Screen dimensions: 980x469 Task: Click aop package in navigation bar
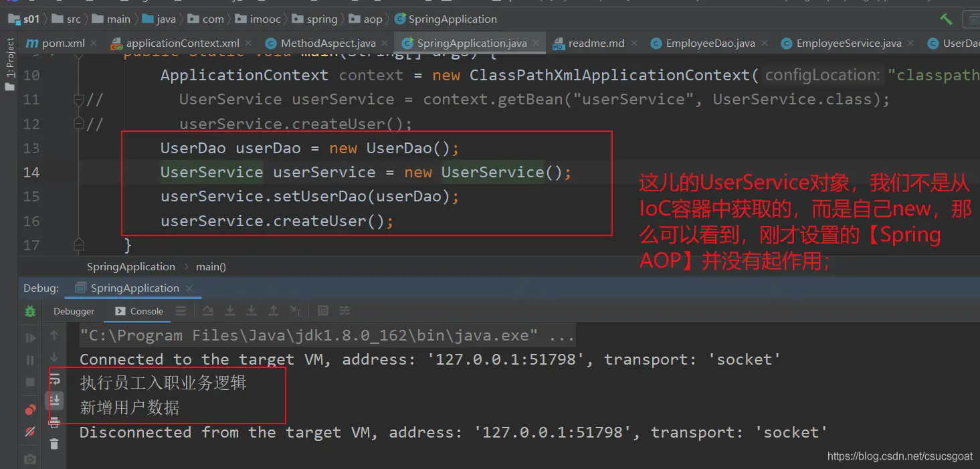[x=367, y=19]
